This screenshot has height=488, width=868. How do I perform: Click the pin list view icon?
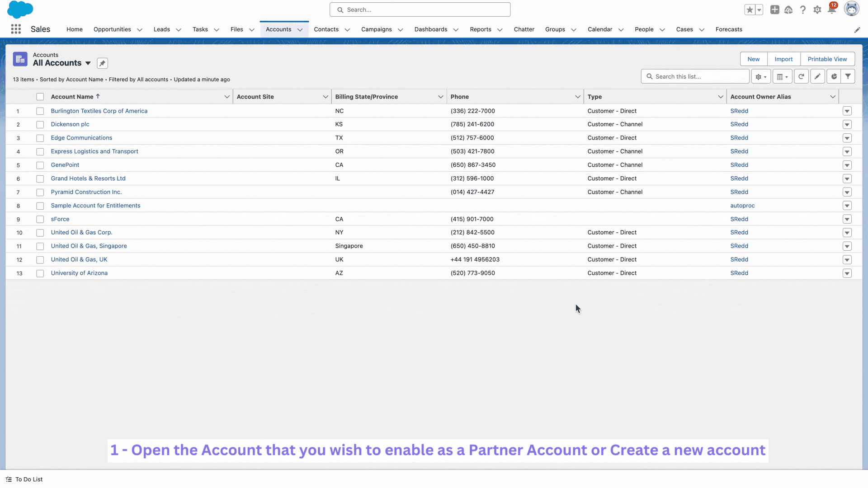(102, 63)
